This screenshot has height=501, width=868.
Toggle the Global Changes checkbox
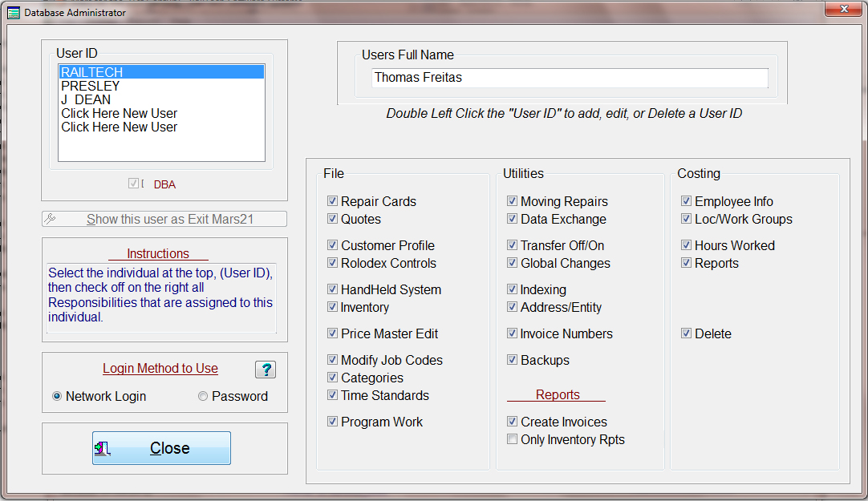click(512, 263)
